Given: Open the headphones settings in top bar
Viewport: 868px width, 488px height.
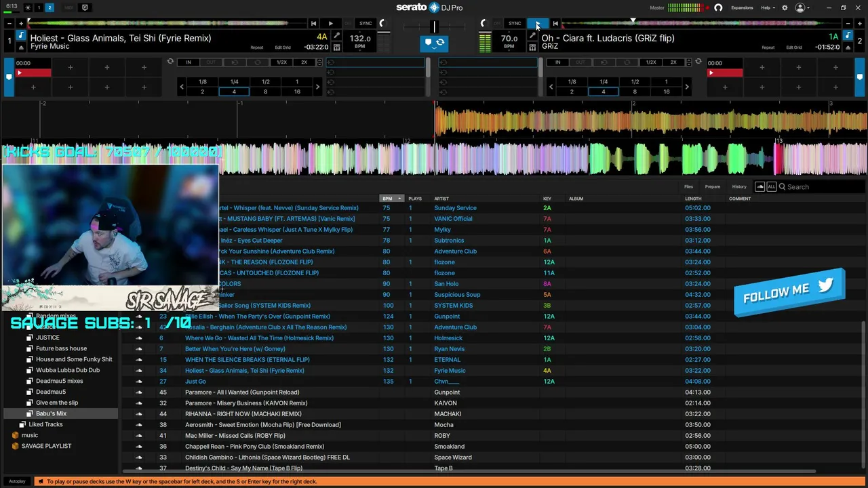Looking at the screenshot, I should (718, 7).
